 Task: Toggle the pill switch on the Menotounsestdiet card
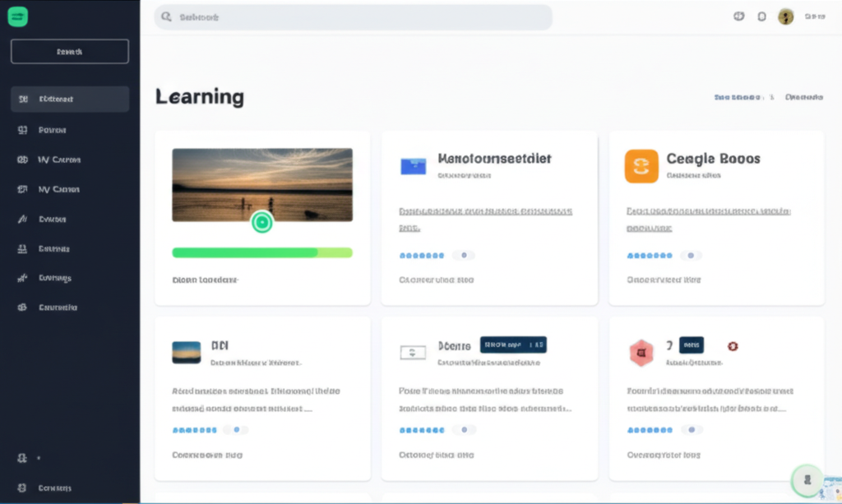click(x=464, y=256)
